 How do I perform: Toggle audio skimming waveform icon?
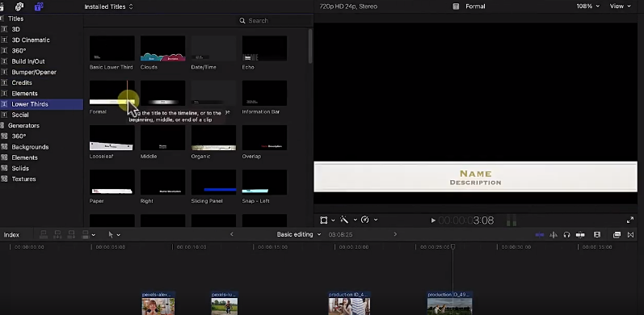click(x=554, y=234)
